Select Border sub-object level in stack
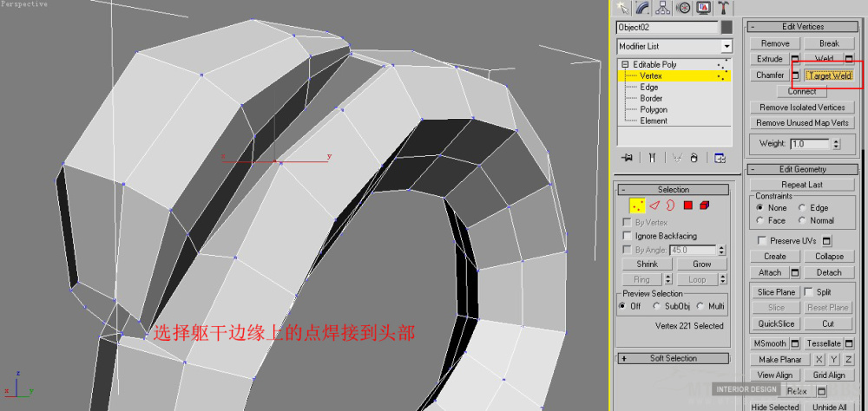Image resolution: width=868 pixels, height=411 pixels. tap(651, 99)
